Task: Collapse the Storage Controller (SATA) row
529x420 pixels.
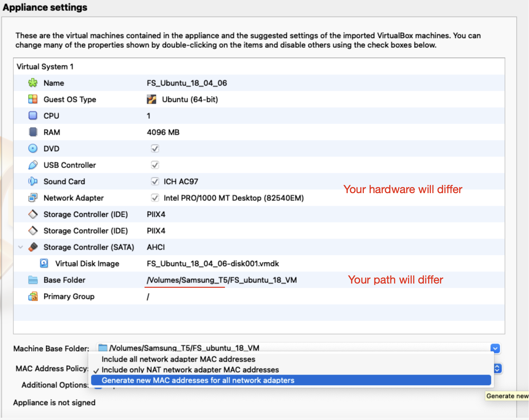Action: 21,247
